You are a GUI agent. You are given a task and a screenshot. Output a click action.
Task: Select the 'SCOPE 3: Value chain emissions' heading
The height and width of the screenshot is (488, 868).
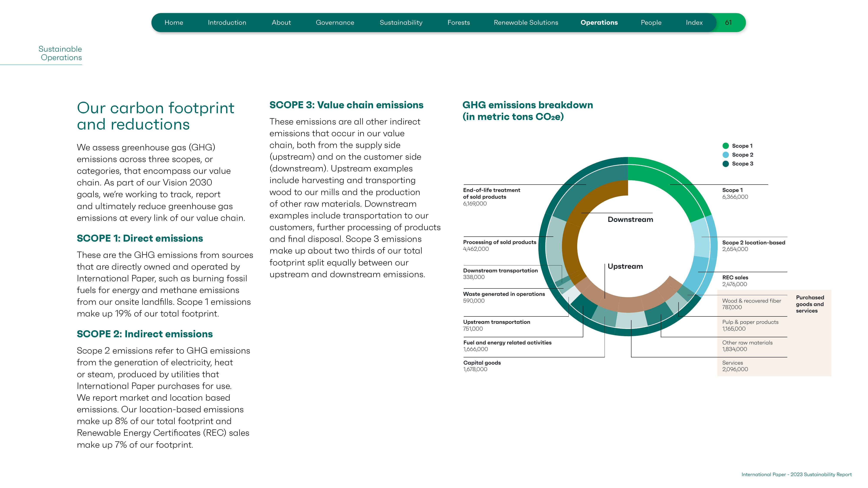(346, 105)
